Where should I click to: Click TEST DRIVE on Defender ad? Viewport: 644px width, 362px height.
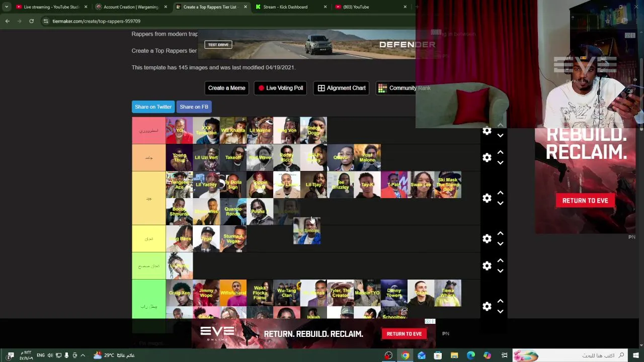pos(218,45)
